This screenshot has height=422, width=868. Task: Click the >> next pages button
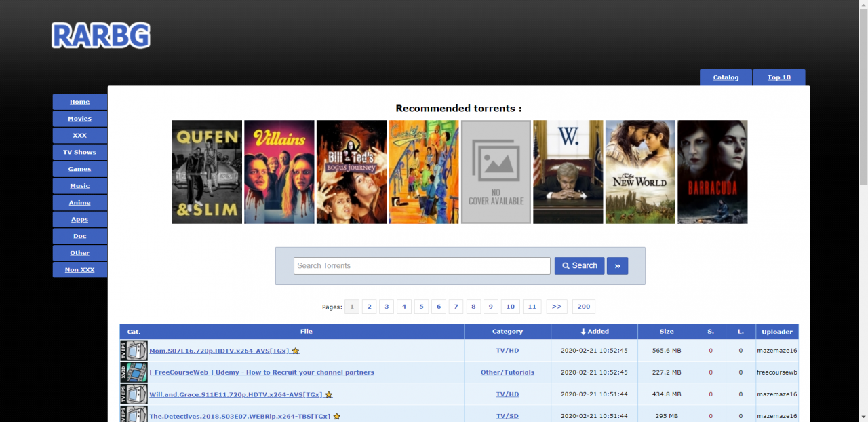(557, 307)
